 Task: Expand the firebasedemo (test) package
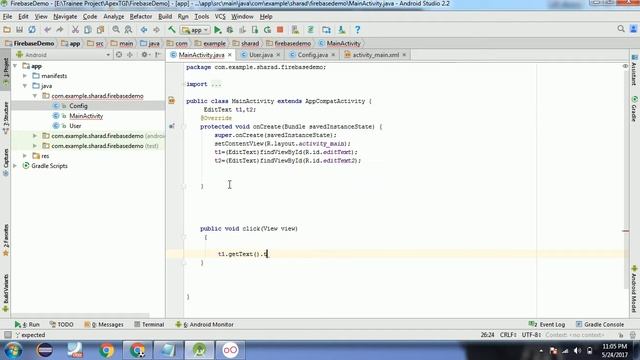click(35, 146)
